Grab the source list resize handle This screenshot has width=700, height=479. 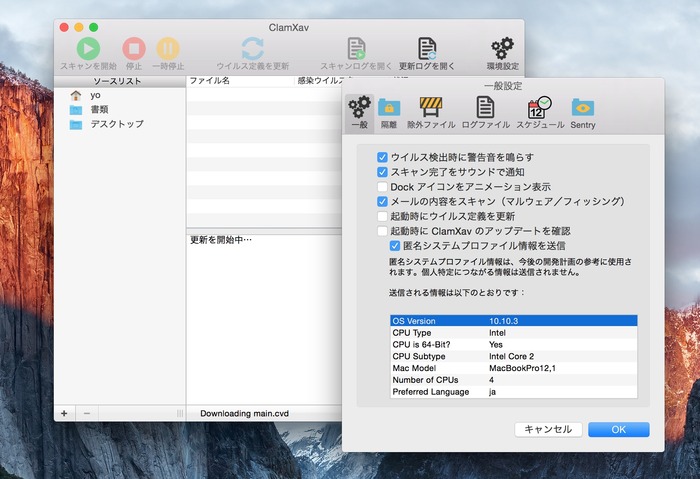point(180,413)
